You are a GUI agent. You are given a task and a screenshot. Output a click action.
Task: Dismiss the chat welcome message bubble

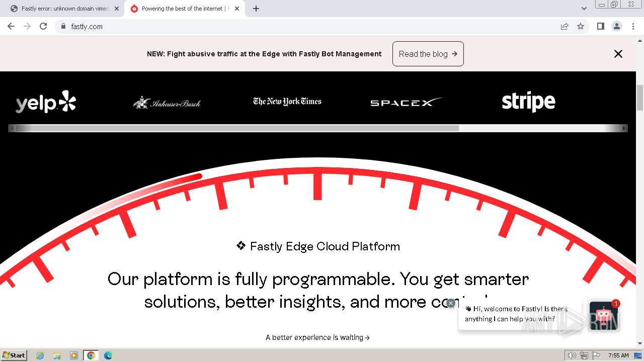(x=451, y=303)
